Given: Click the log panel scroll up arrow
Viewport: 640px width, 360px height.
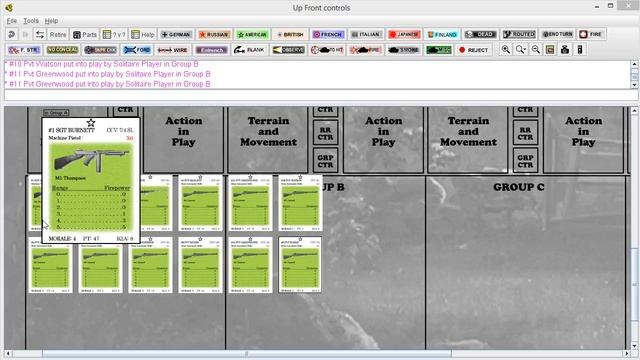Looking at the screenshot, I should pyautogui.click(x=634, y=64).
